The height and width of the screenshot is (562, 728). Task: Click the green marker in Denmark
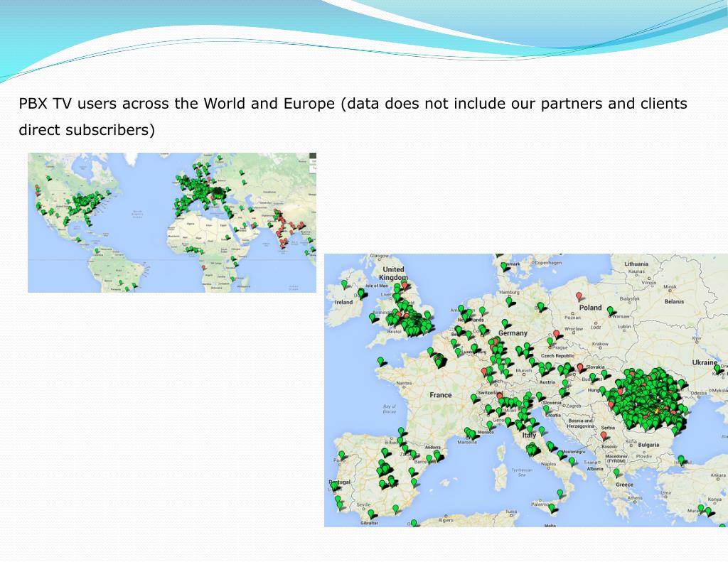pos(505,267)
